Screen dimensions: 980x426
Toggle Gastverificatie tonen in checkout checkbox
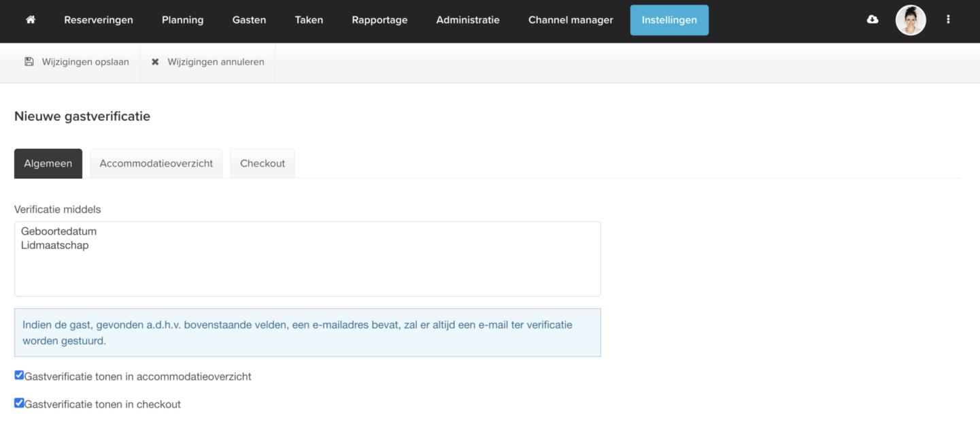(19, 403)
